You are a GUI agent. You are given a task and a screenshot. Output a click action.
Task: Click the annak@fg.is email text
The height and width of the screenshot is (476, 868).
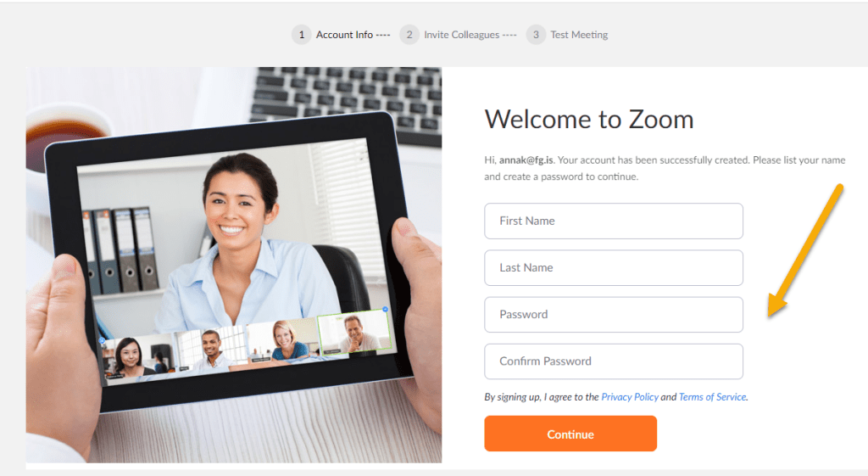pyautogui.click(x=526, y=160)
